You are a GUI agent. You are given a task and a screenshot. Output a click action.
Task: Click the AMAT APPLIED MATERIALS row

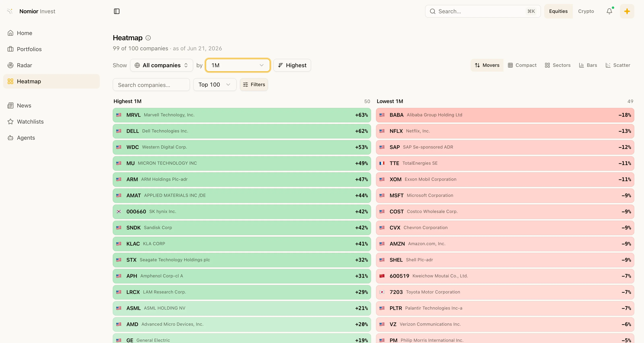[242, 195]
